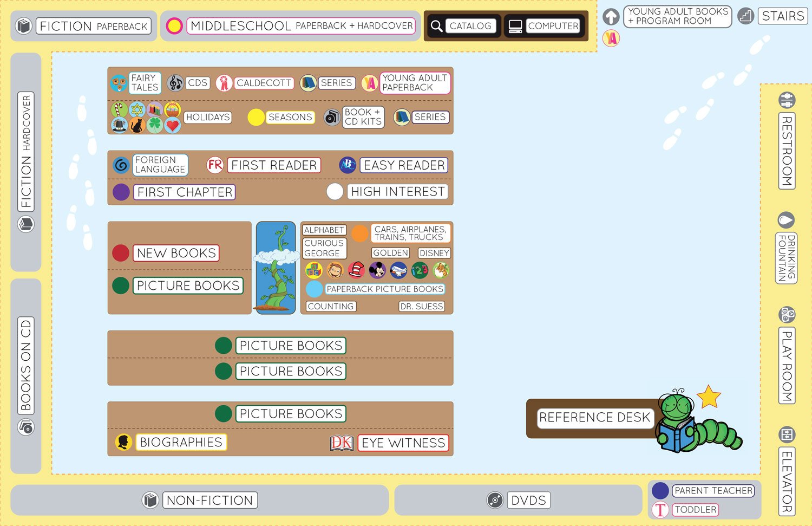The width and height of the screenshot is (812, 526).
Task: Click the Caldecott award ribbon icon
Action: pos(224,83)
